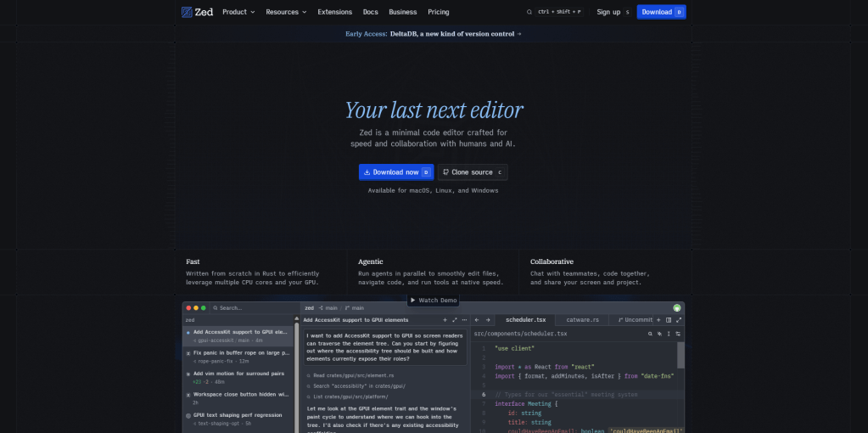The height and width of the screenshot is (433, 868).
Task: Click the breadcrumb src/components/scheduler.tsx
Action: [520, 334]
